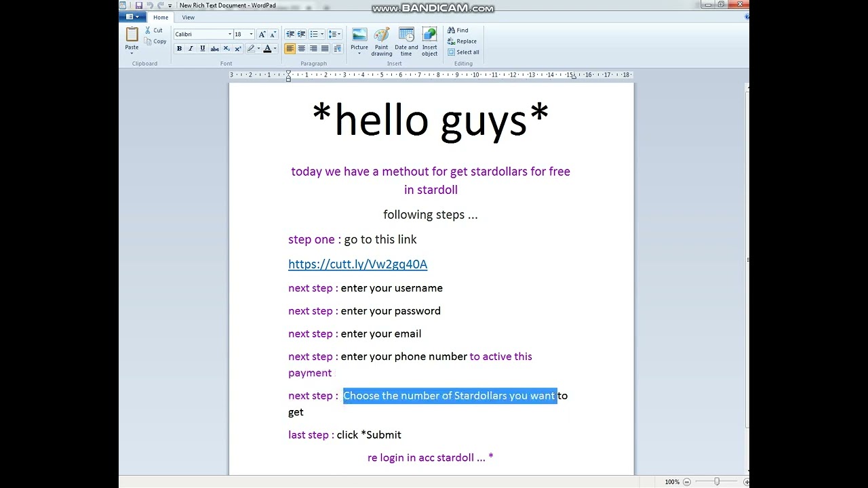Toggle bold formatting
This screenshot has height=488, width=868.
(x=179, y=49)
